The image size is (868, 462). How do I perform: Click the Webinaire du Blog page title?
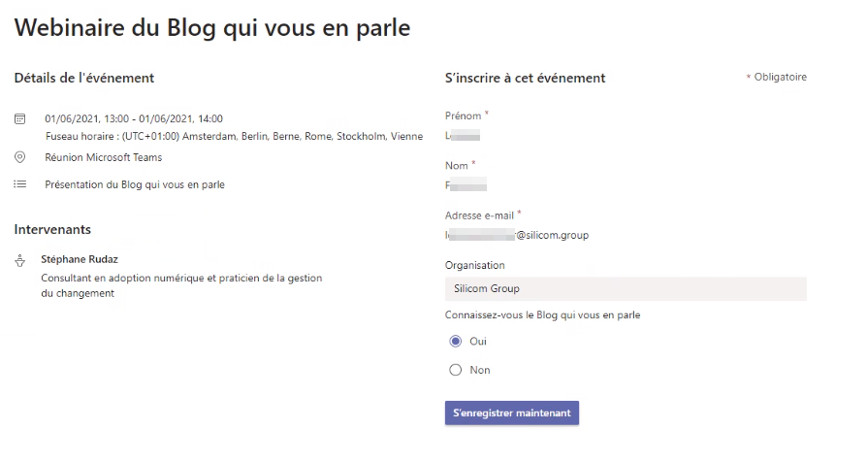tap(212, 28)
